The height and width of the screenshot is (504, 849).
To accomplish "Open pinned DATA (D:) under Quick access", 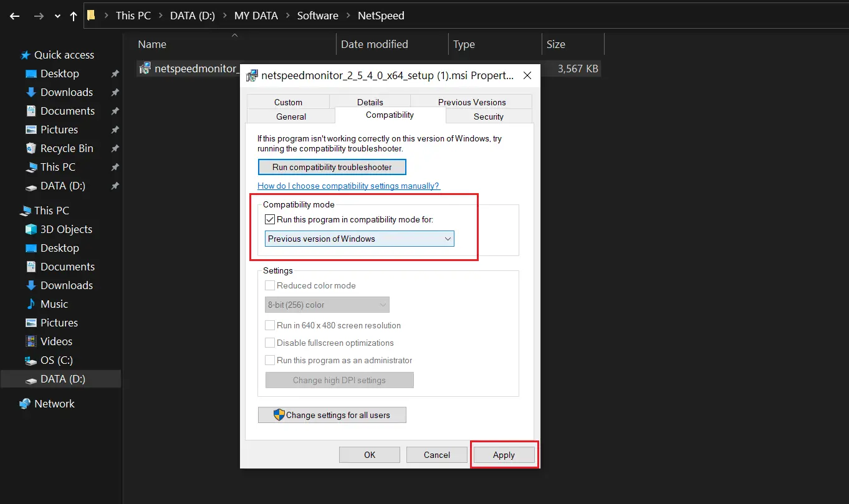I will 63,186.
